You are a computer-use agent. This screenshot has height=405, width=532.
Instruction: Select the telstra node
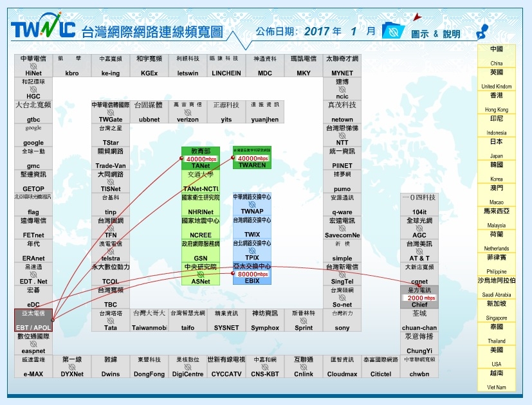[x=111, y=251]
